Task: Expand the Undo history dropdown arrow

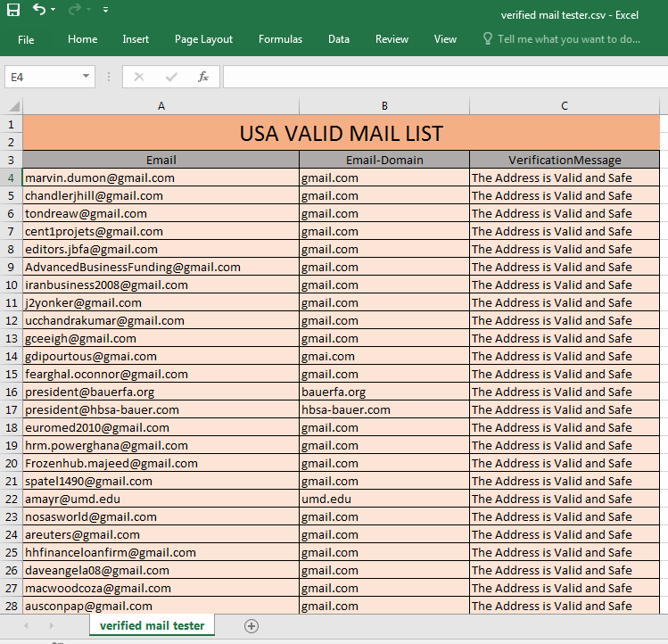Action: (x=54, y=10)
